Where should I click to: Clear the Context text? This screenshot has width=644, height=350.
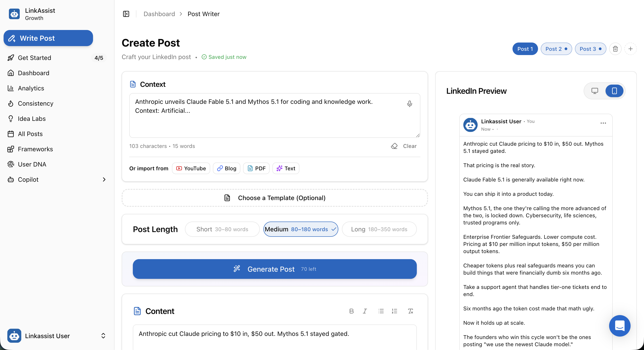pos(403,146)
